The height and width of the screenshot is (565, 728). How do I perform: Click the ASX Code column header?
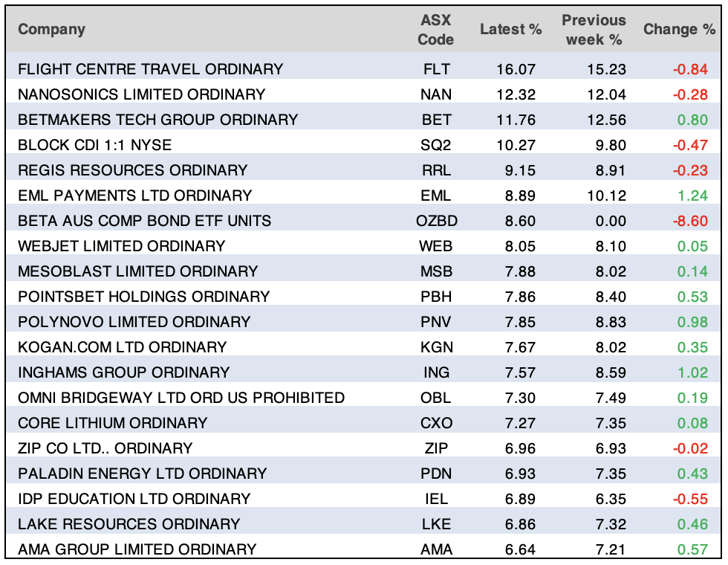click(x=435, y=30)
